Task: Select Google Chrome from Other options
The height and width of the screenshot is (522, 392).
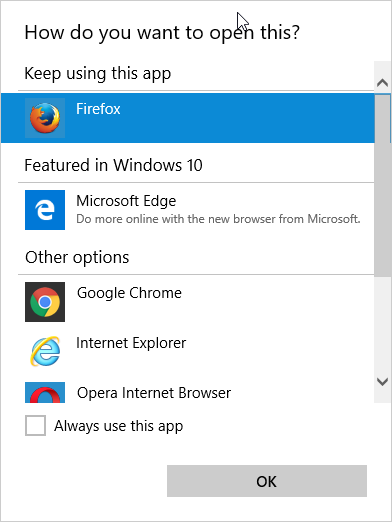Action: point(188,302)
